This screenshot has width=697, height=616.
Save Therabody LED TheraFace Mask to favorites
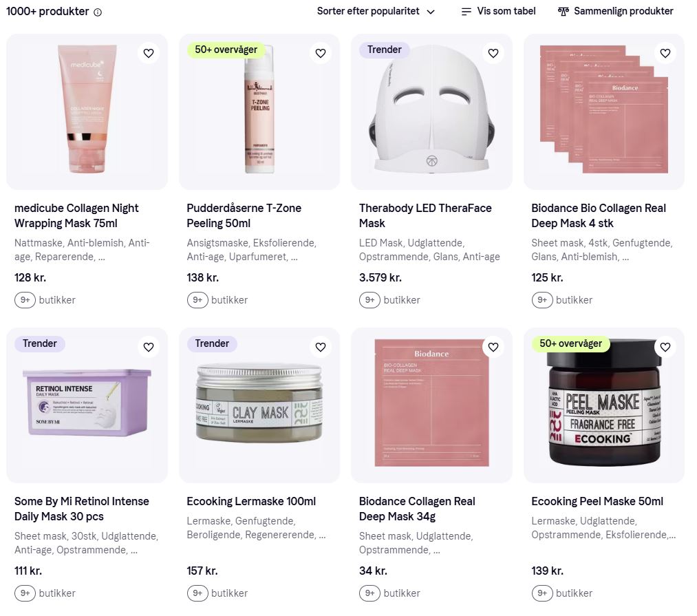[493, 54]
